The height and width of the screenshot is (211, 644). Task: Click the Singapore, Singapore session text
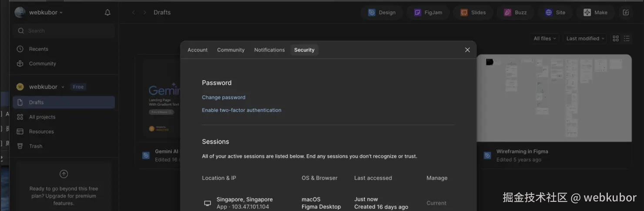coord(245,200)
